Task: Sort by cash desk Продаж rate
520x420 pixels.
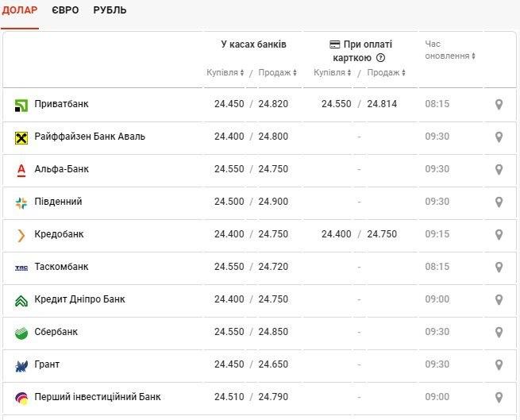Action: (x=278, y=72)
